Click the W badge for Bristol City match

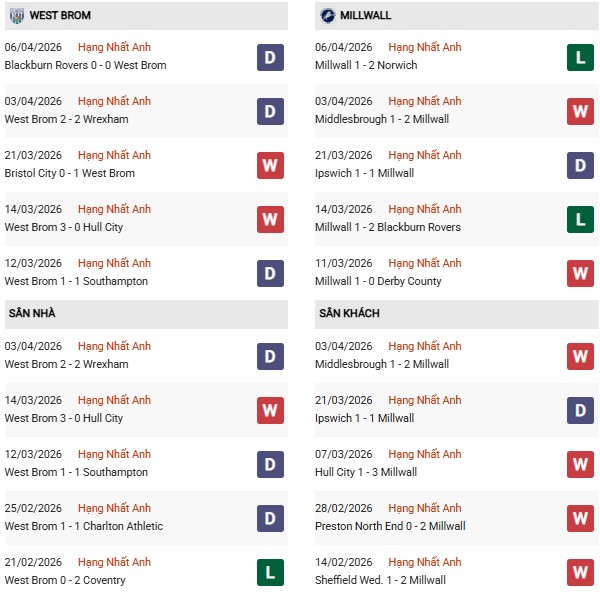coord(270,165)
